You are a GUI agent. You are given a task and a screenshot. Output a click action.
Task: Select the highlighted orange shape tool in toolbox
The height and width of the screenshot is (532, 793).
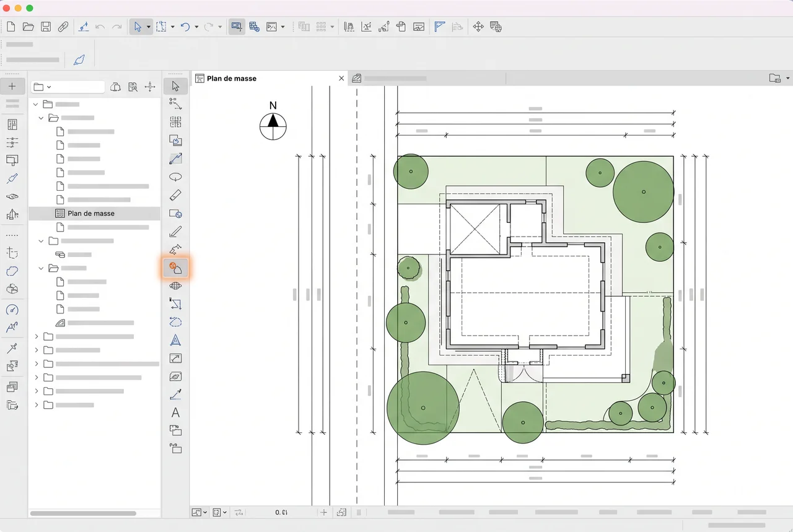pos(175,268)
